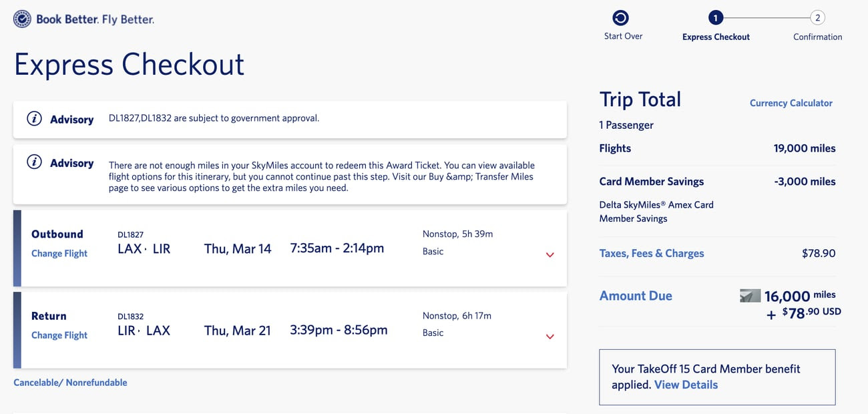Click the Delta logo icon
The height and width of the screenshot is (414, 868).
pyautogui.click(x=22, y=19)
